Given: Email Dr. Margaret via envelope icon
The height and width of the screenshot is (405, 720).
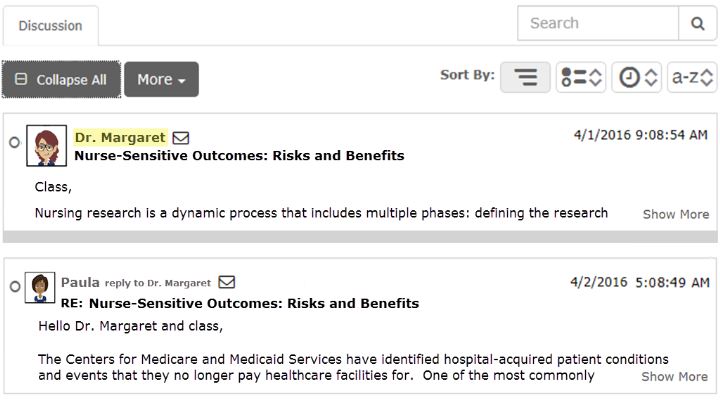Looking at the screenshot, I should click(x=181, y=138).
